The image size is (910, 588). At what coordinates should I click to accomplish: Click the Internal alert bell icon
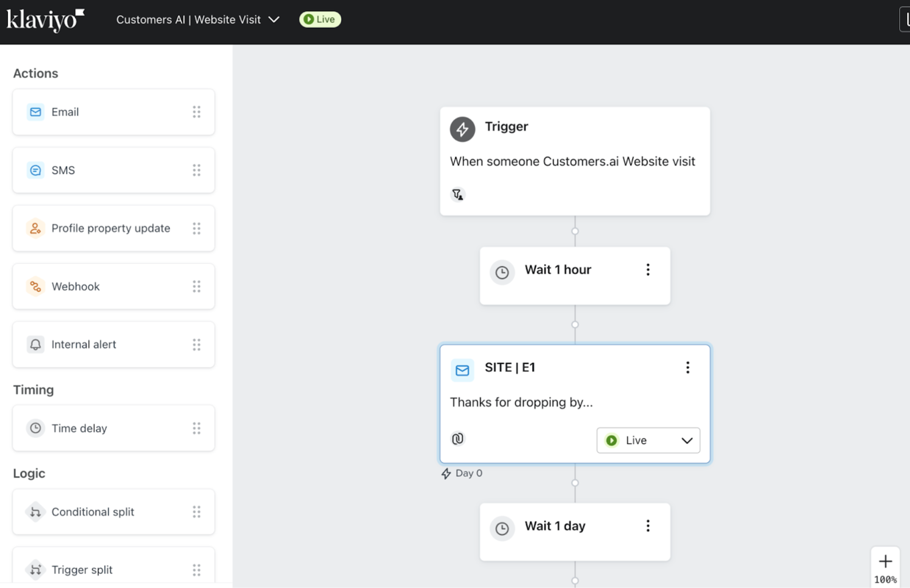click(x=35, y=344)
